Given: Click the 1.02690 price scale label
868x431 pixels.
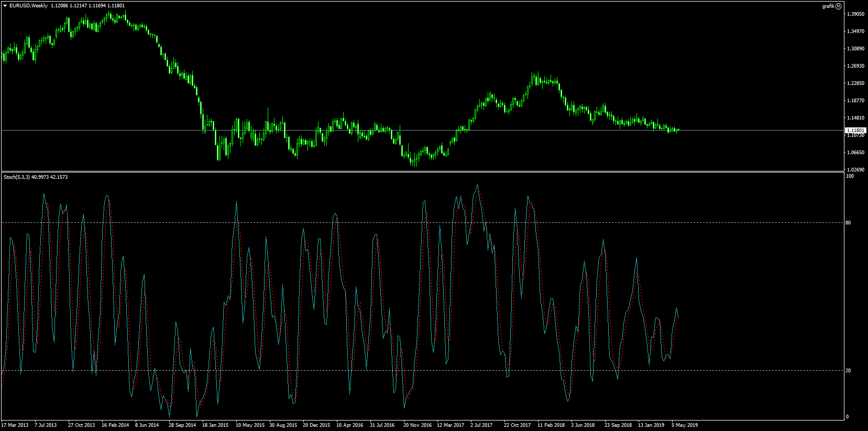Looking at the screenshot, I should [x=855, y=170].
